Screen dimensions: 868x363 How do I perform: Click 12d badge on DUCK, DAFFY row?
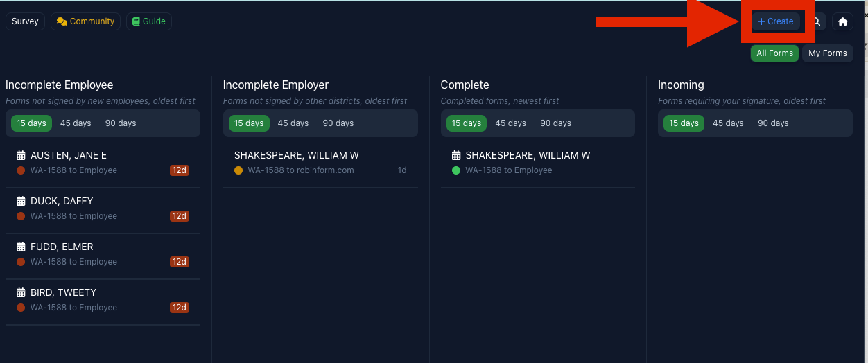click(x=180, y=216)
